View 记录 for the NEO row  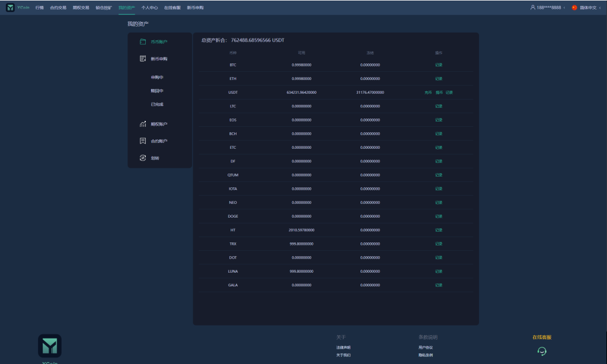pyautogui.click(x=439, y=203)
